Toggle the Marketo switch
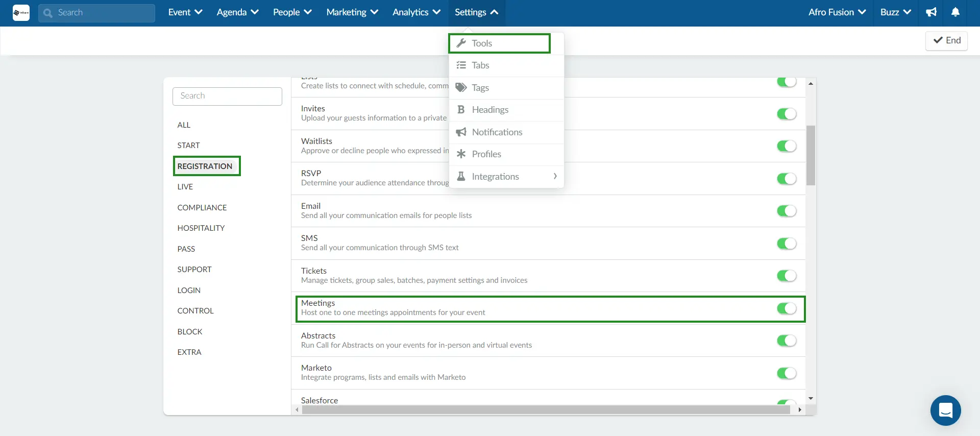The height and width of the screenshot is (436, 980). (787, 373)
